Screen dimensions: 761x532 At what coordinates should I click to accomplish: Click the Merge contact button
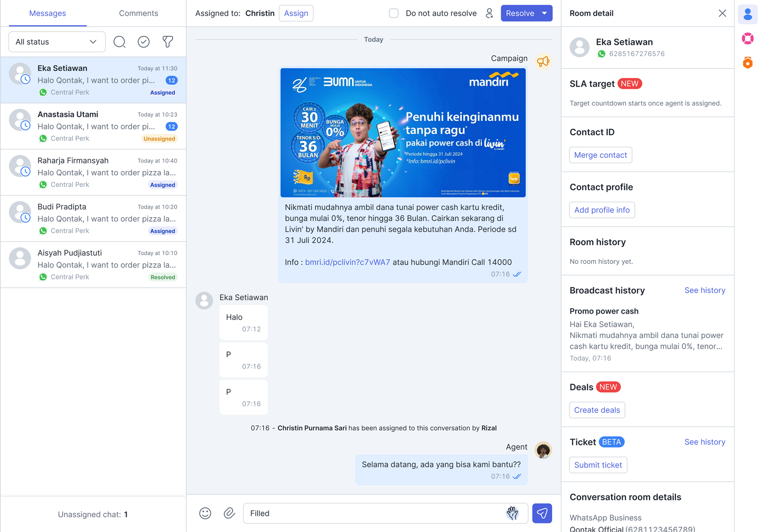[x=601, y=155]
